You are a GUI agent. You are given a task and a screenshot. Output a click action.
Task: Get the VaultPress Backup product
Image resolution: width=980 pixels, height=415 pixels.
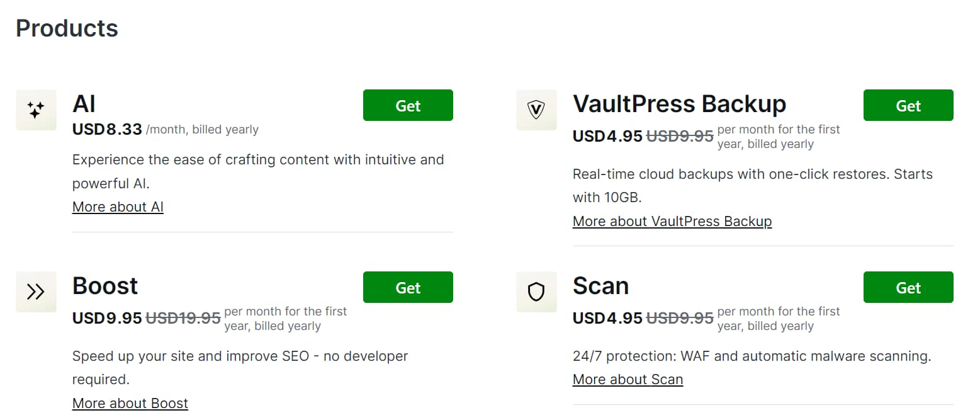[x=908, y=106]
